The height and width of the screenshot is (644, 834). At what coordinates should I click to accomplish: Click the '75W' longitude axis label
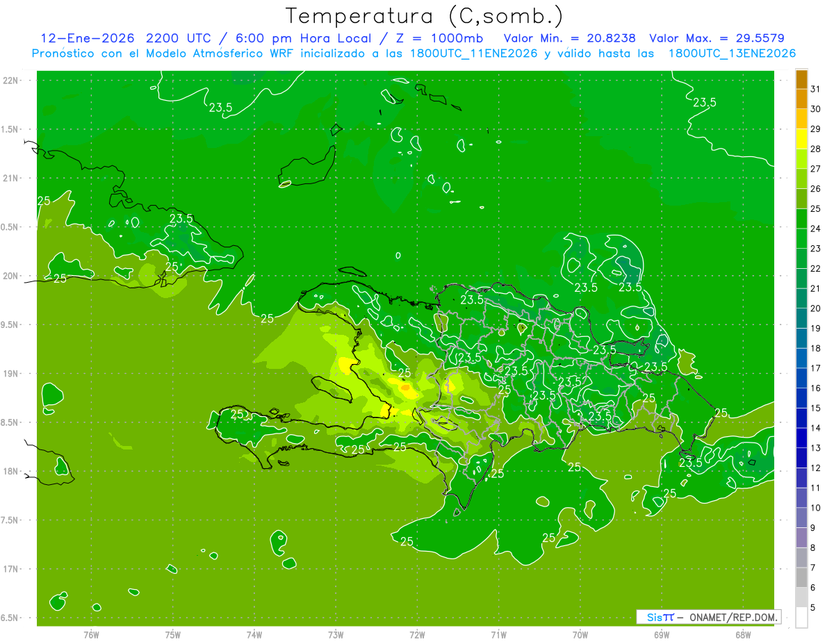tap(173, 635)
